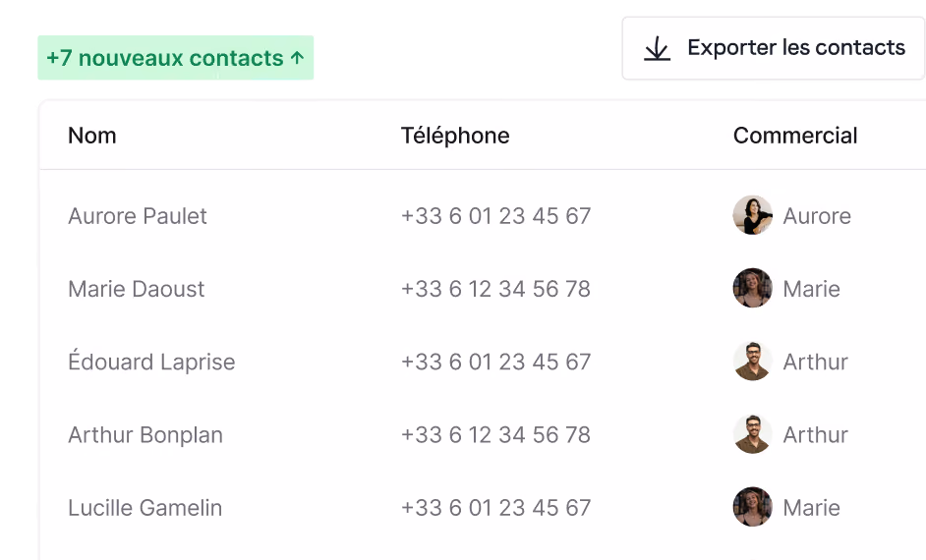Click the download arrow icon on the export button
The width and height of the screenshot is (926, 560).
[657, 48]
